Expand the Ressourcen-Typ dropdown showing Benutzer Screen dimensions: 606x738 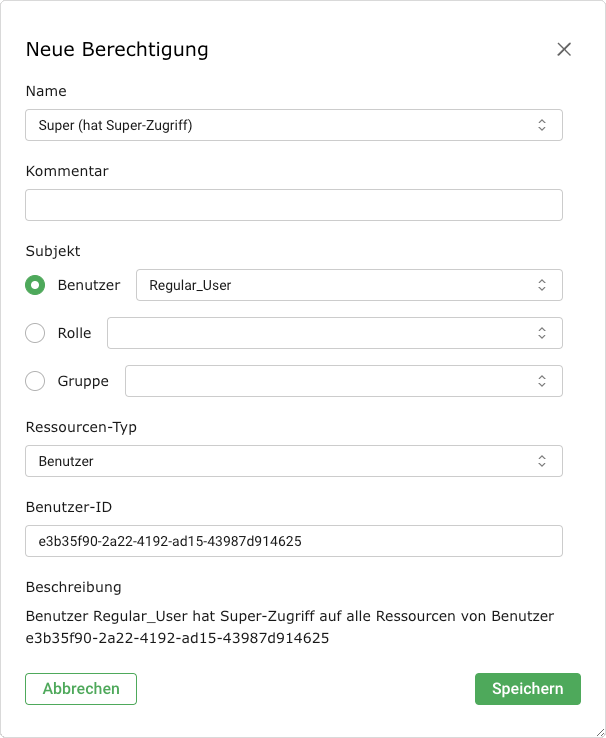(280, 461)
